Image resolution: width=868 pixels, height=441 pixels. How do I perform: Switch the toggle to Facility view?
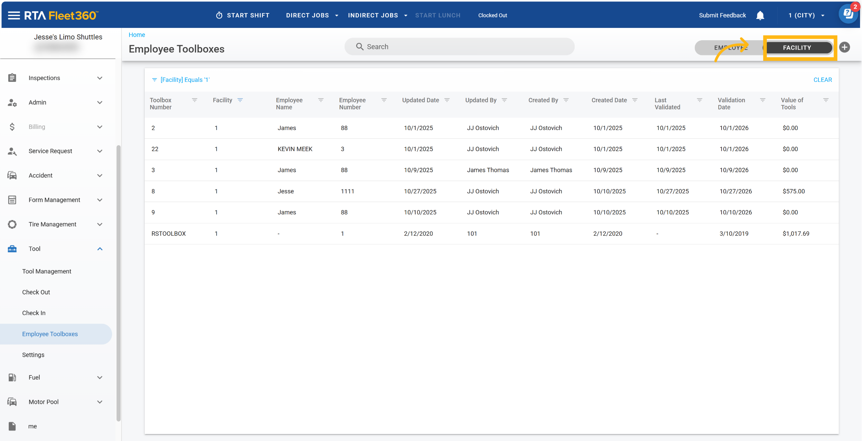797,48
